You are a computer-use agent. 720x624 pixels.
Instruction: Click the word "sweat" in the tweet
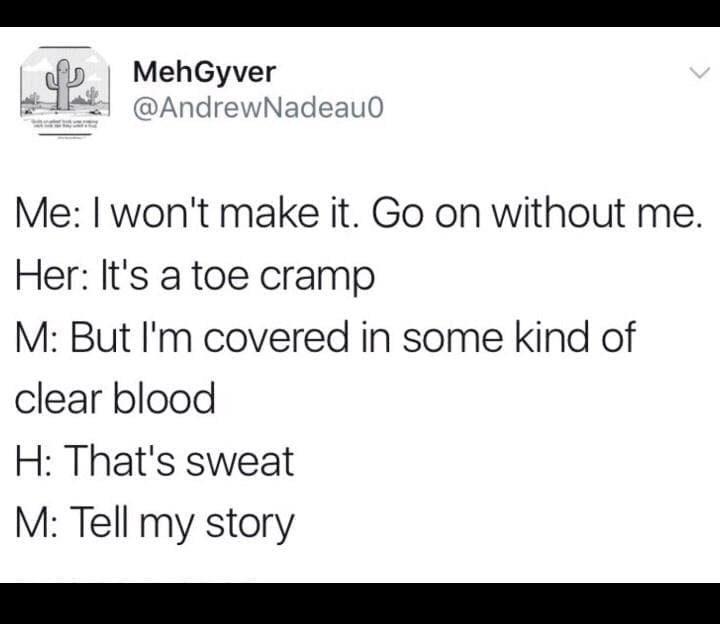246,462
